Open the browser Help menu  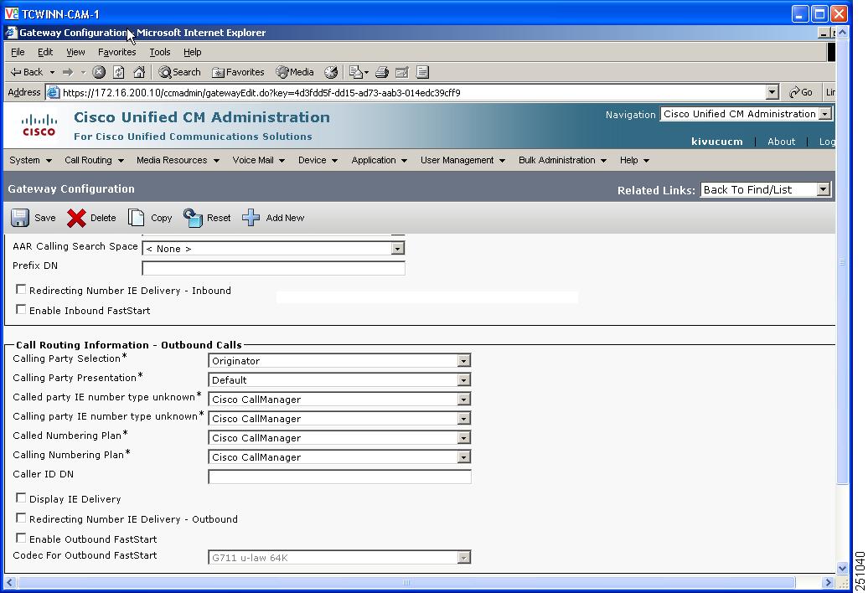pos(192,52)
